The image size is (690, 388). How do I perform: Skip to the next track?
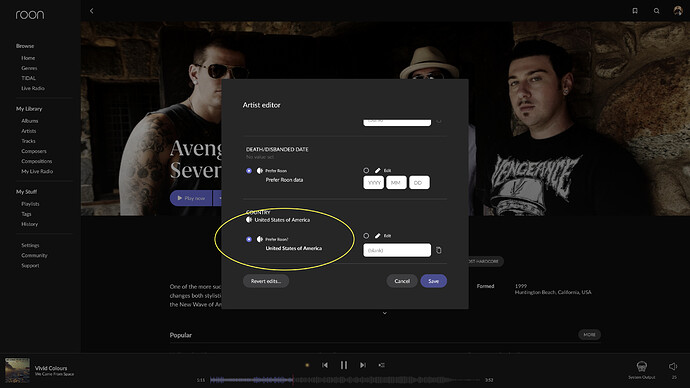point(363,365)
